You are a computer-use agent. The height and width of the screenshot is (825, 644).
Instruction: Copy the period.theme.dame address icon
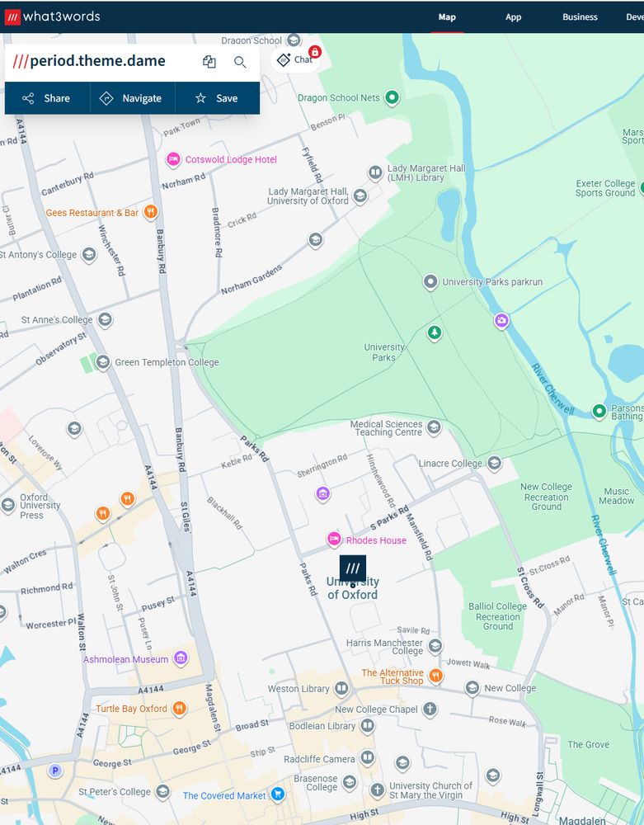click(x=209, y=62)
